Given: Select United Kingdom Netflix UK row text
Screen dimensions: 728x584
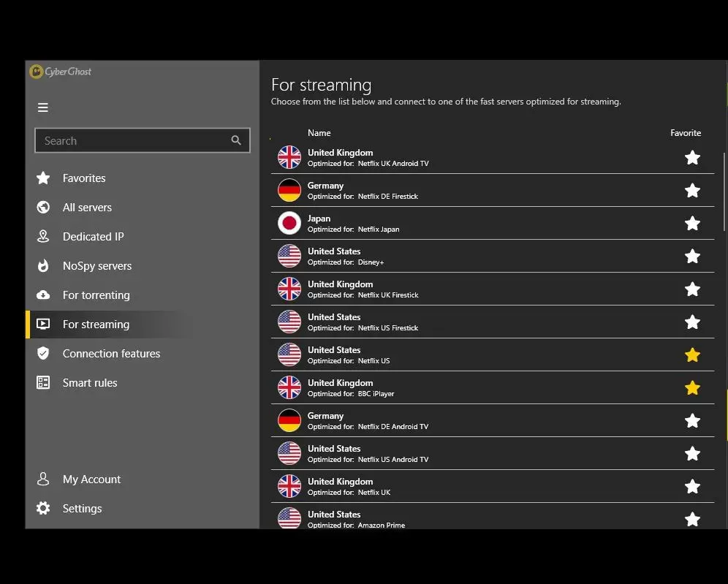Looking at the screenshot, I should (x=349, y=487).
